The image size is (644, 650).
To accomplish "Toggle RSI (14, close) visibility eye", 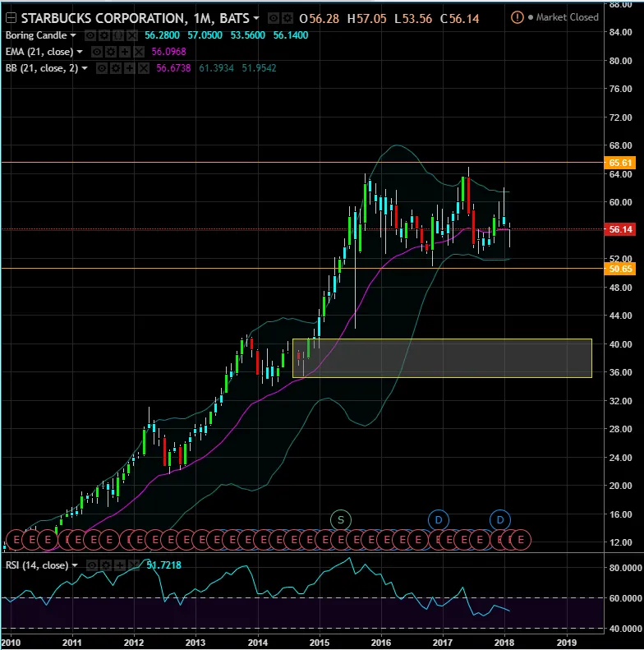I will tap(92, 565).
